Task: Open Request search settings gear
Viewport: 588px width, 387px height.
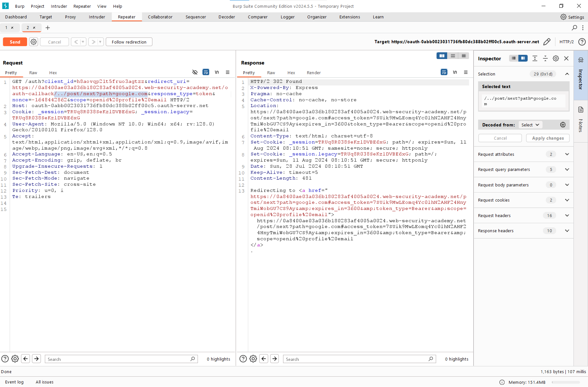Action: [15, 359]
